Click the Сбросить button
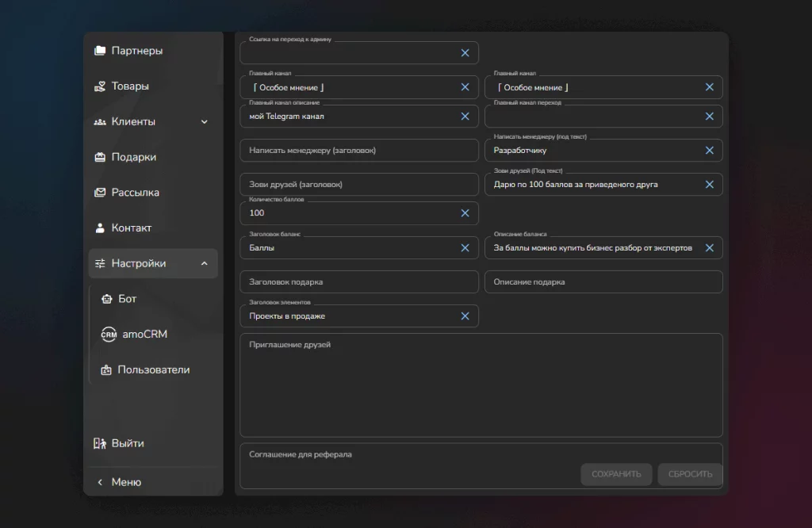The image size is (812, 528). 690,474
